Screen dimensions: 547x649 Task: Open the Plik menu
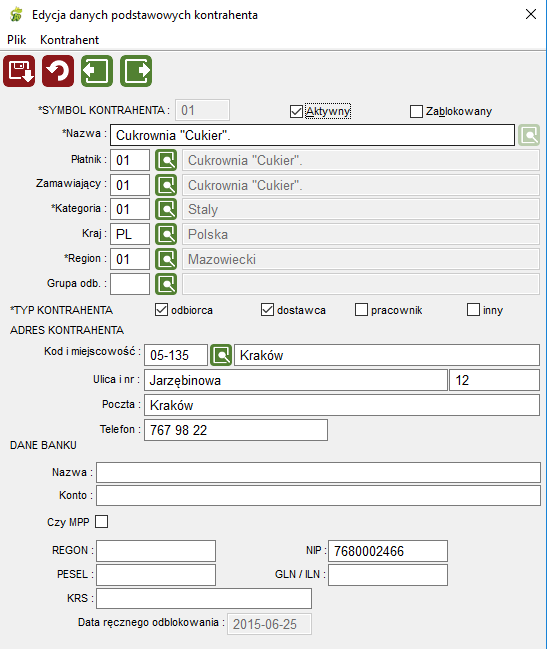17,40
